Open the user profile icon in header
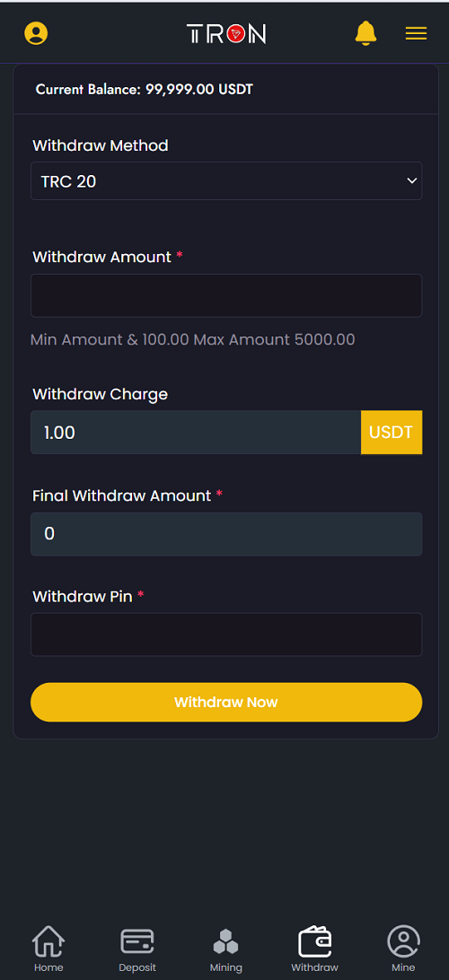The height and width of the screenshot is (980, 449). pyautogui.click(x=36, y=33)
